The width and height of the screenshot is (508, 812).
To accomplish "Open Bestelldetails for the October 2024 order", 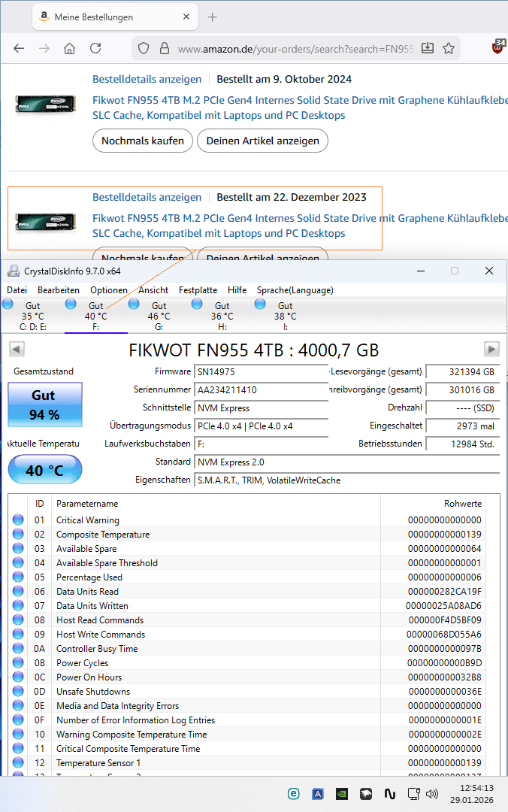I will coord(147,79).
